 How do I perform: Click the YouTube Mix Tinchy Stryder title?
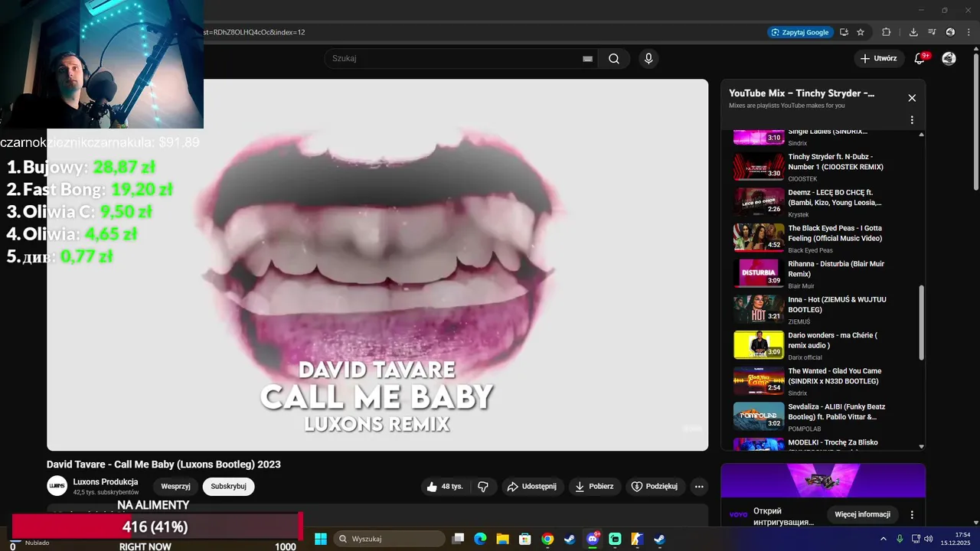point(802,93)
